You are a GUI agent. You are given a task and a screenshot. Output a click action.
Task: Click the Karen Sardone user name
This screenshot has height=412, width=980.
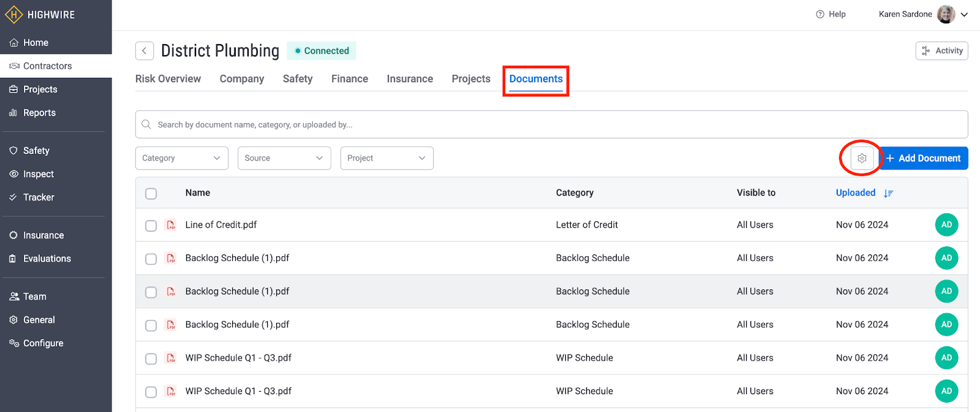coord(905,14)
